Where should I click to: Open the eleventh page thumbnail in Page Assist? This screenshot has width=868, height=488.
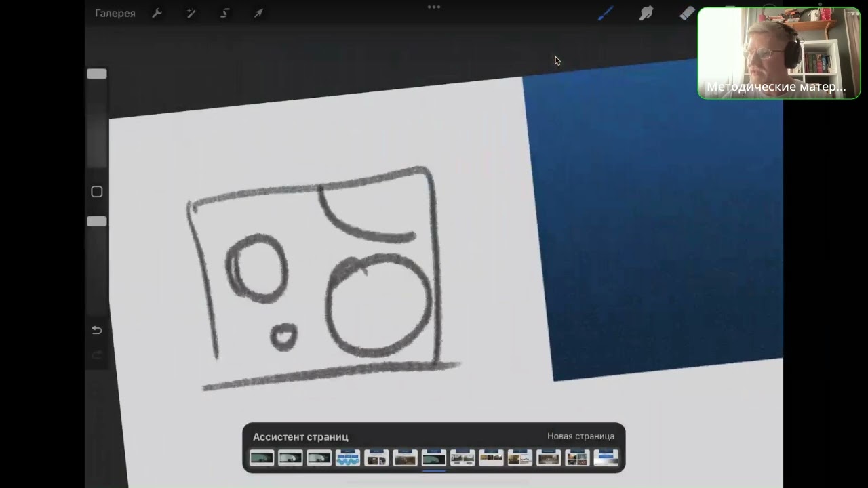pos(549,458)
